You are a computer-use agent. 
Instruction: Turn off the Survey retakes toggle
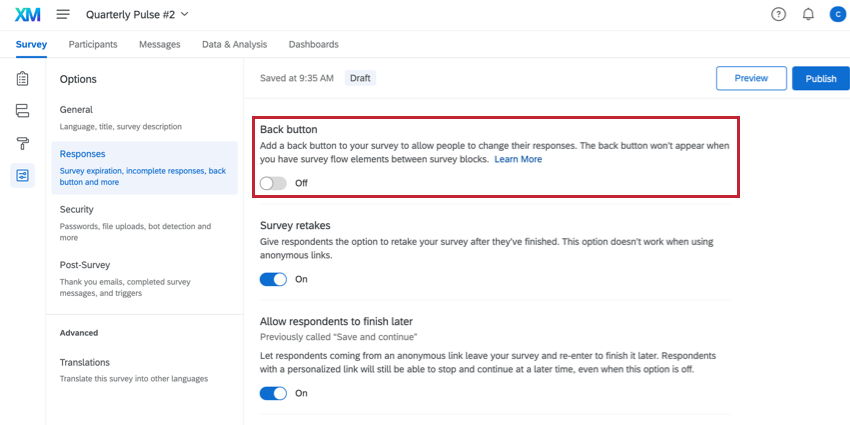pos(273,279)
